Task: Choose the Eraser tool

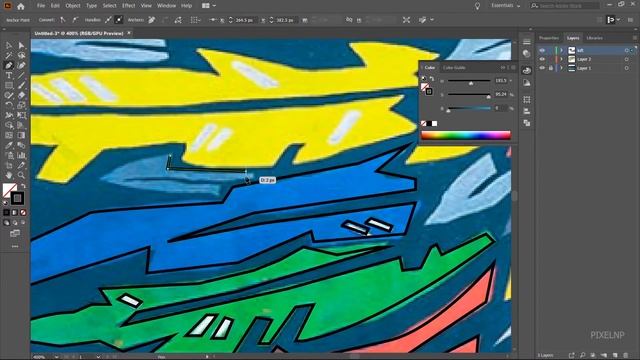Action: tap(21, 95)
